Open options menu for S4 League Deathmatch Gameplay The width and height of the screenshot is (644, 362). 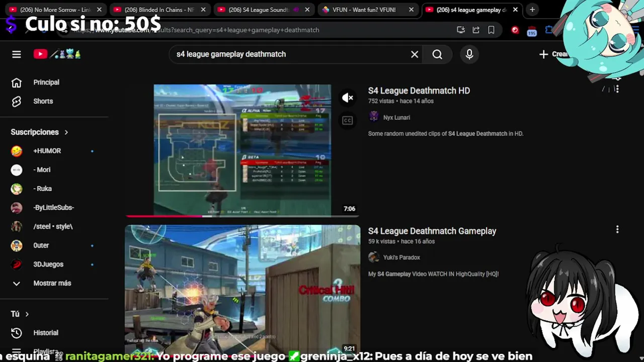[x=617, y=230]
